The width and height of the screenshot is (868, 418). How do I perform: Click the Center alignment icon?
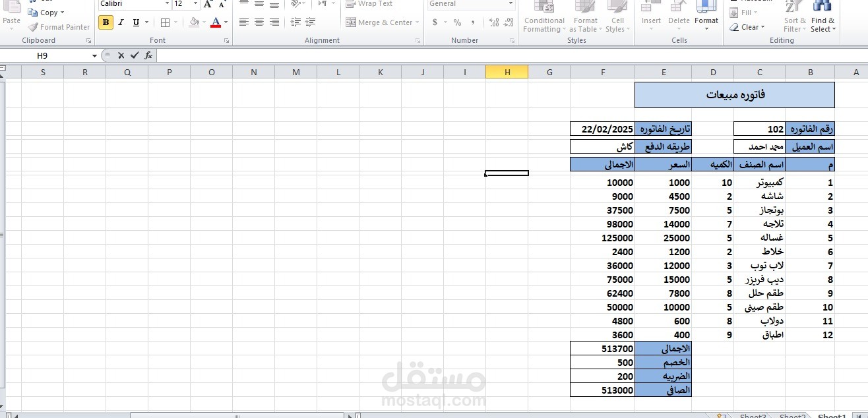(x=259, y=22)
